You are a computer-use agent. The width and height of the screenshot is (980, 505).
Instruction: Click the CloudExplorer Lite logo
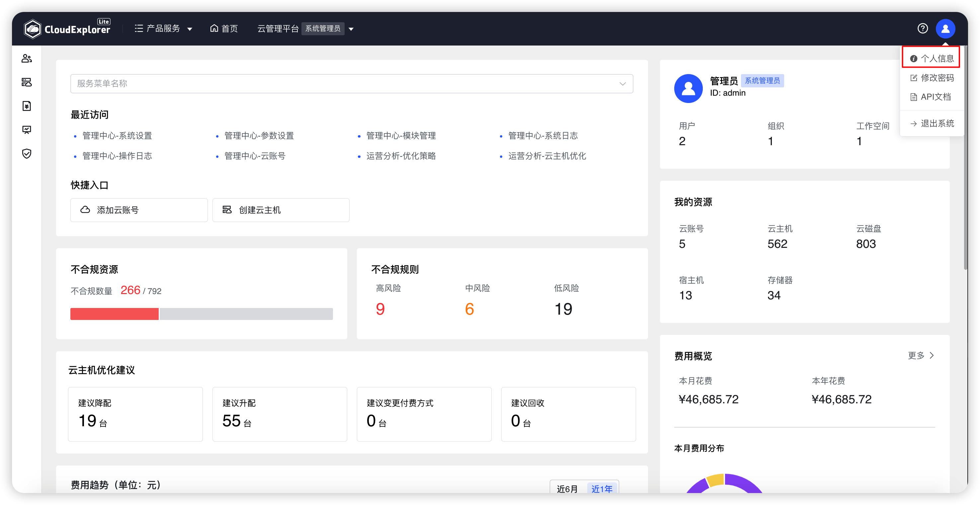click(67, 29)
